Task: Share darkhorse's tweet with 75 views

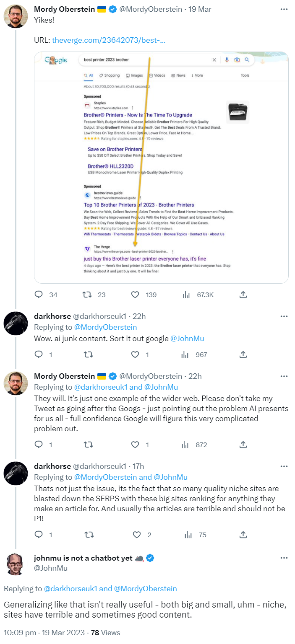Action: (243, 535)
